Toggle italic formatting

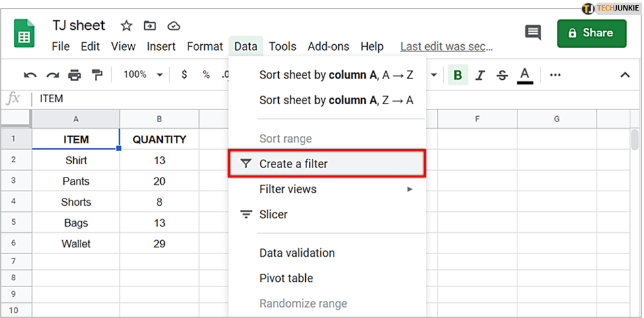(480, 75)
